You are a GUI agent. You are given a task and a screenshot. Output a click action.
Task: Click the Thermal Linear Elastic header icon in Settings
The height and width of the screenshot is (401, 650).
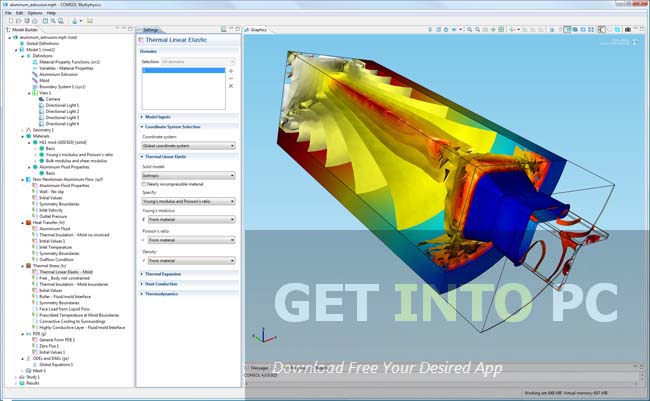(141, 40)
